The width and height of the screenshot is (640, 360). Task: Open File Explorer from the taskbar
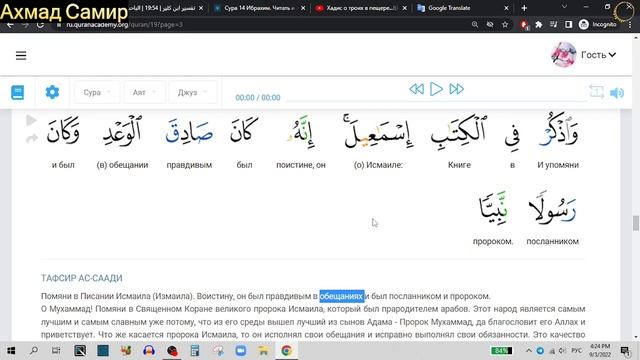pyautogui.click(x=264, y=351)
